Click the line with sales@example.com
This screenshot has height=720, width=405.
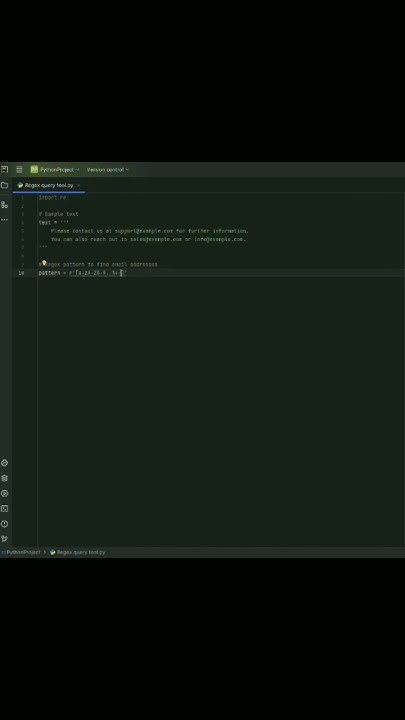click(x=148, y=239)
